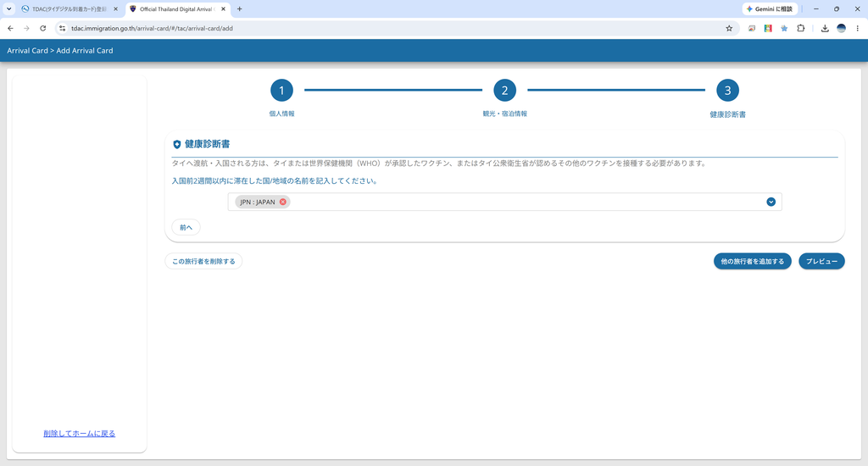Maximize or restore the browser window
Screen dimensions: 868x466
click(837, 8)
